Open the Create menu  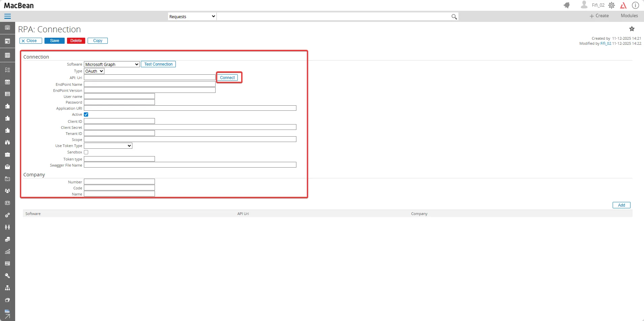point(599,16)
